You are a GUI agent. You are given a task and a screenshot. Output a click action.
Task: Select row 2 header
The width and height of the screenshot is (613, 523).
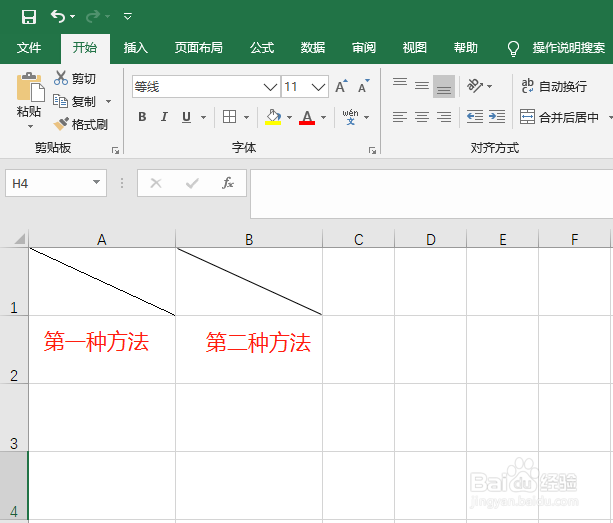click(x=14, y=350)
